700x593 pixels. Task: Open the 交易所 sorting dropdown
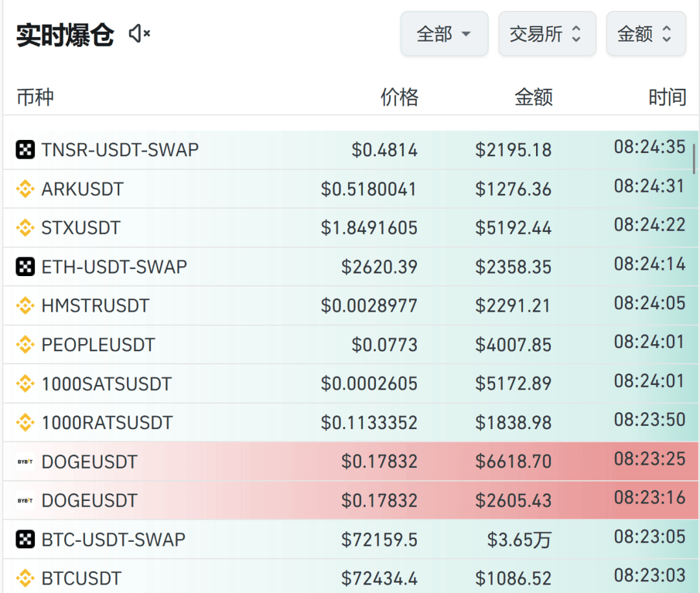(547, 34)
